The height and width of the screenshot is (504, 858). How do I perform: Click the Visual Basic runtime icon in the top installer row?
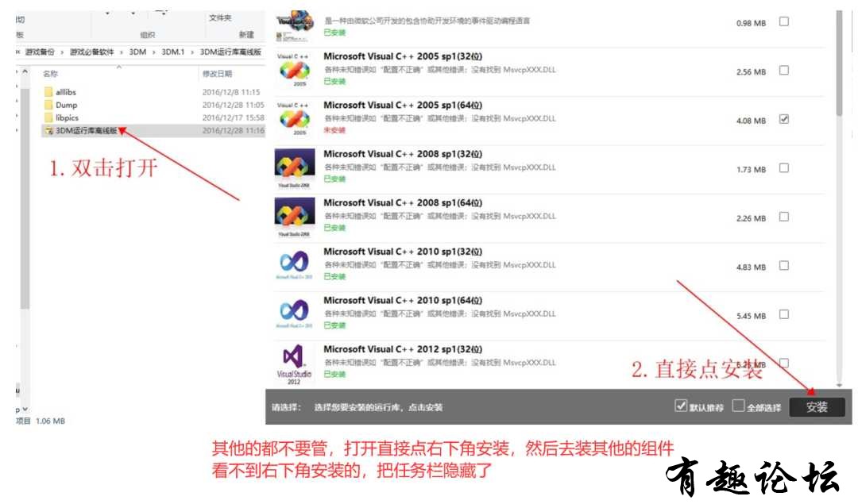(x=295, y=25)
